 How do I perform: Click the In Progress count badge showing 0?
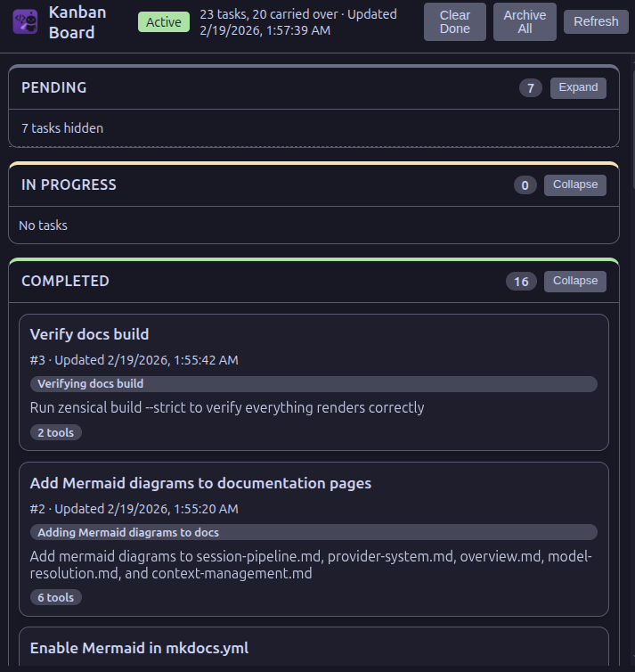525,184
